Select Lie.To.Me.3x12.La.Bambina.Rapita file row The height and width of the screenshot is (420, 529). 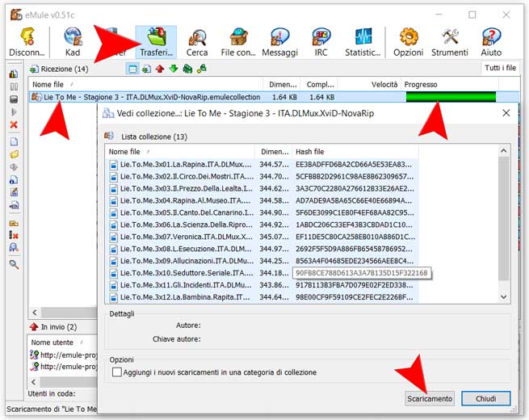pos(262,297)
